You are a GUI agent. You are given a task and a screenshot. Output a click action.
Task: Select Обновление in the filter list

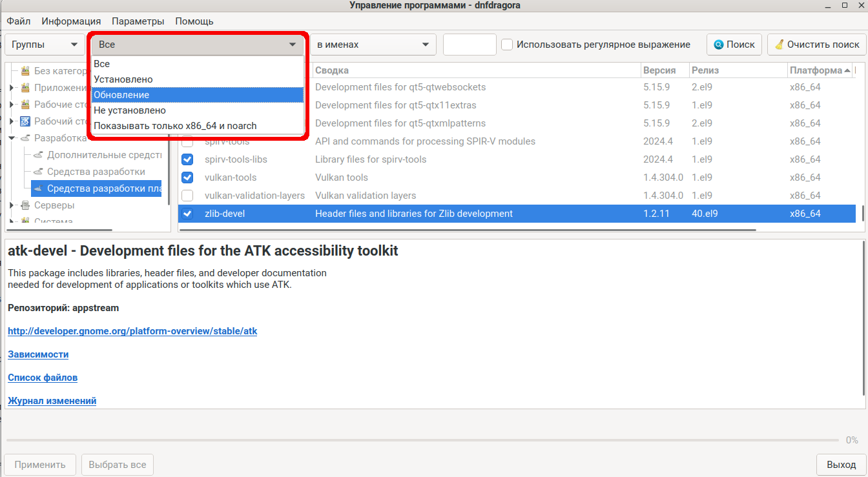pos(197,95)
